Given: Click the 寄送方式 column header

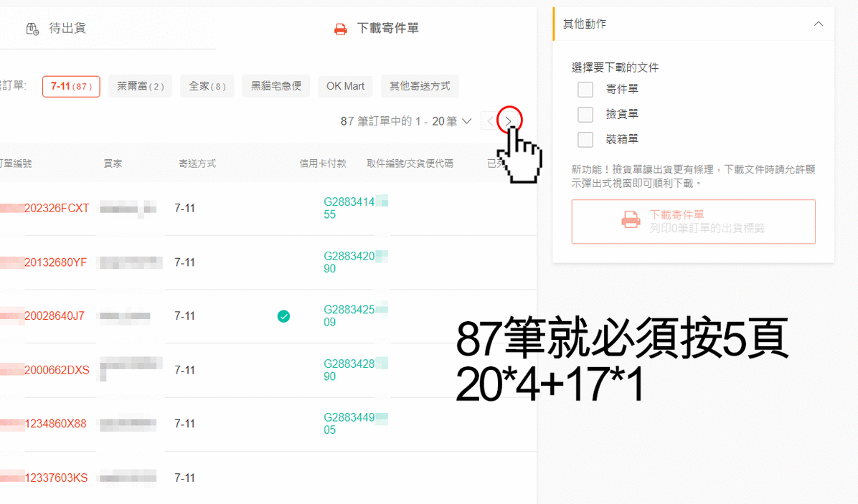Looking at the screenshot, I should click(x=197, y=163).
